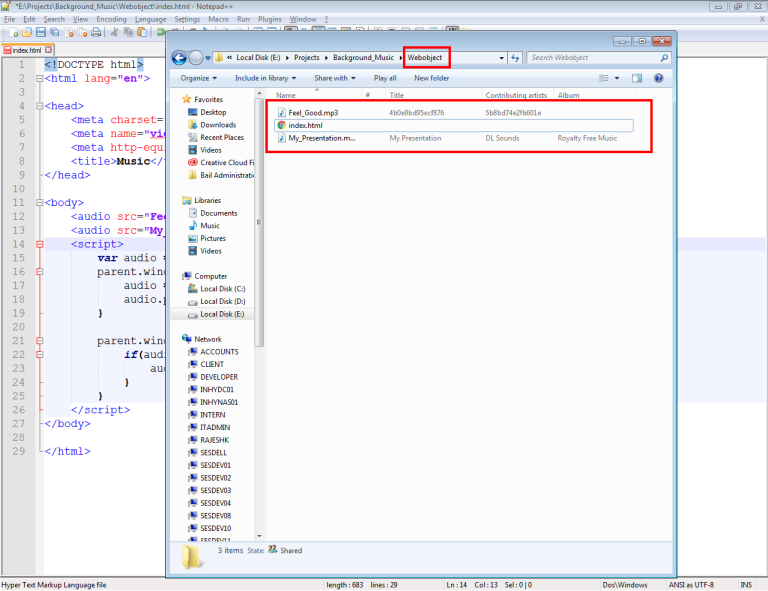Open the Plugins menu

[269, 19]
